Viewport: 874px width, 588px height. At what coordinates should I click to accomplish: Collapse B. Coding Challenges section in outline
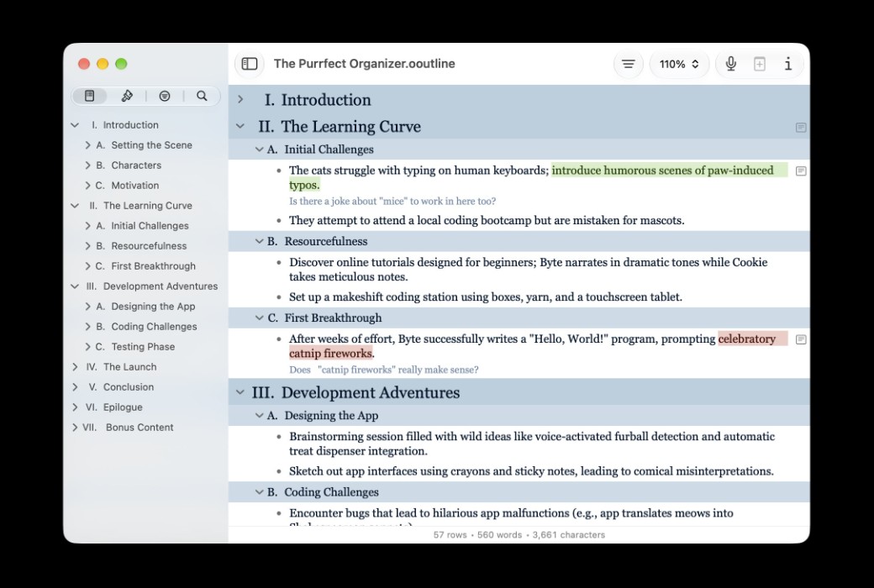(x=259, y=491)
